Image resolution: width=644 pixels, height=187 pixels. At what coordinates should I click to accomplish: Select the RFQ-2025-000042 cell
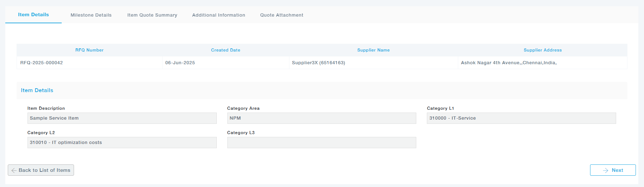coord(42,63)
